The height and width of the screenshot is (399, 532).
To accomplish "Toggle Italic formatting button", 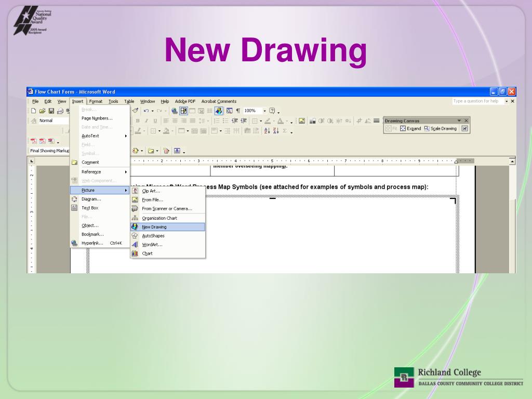I will coord(146,121).
